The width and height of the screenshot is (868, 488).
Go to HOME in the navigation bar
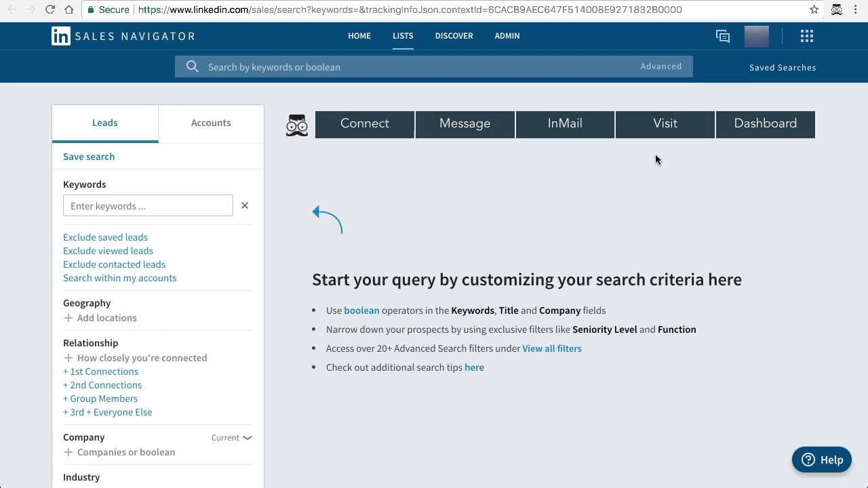359,36
